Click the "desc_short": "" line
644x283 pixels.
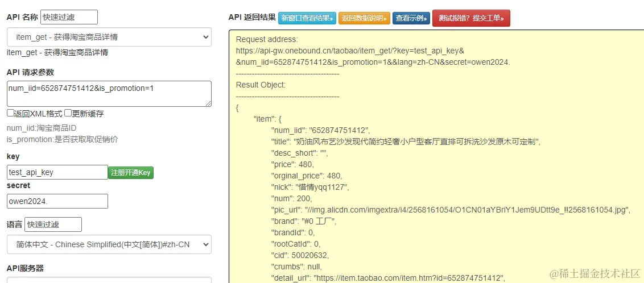pos(299,153)
